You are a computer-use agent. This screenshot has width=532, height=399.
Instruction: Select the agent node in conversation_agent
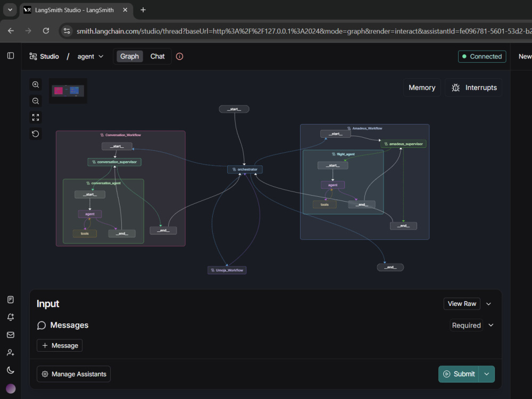click(x=90, y=214)
